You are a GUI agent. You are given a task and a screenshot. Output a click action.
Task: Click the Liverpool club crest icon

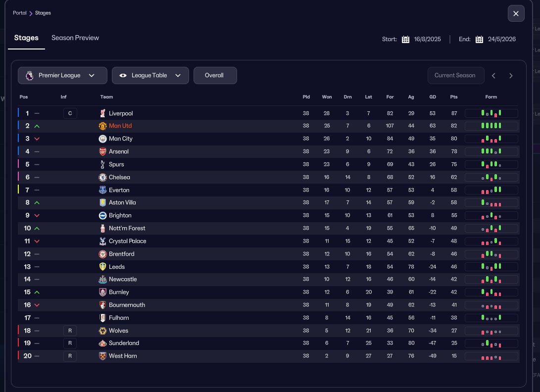point(103,113)
